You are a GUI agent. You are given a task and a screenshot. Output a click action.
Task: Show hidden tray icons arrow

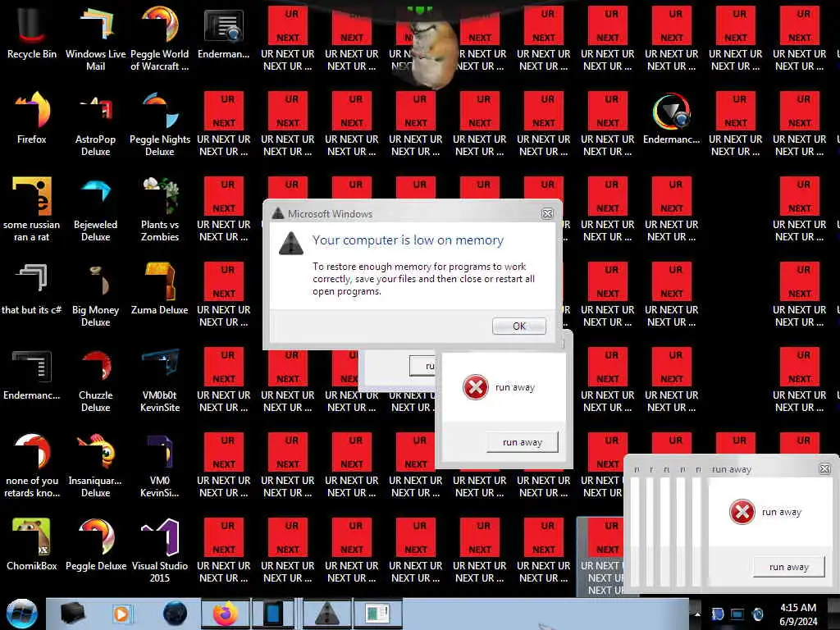pyautogui.click(x=697, y=614)
